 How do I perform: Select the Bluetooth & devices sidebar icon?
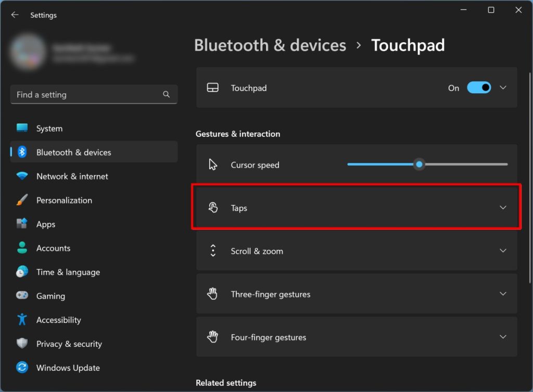point(22,152)
